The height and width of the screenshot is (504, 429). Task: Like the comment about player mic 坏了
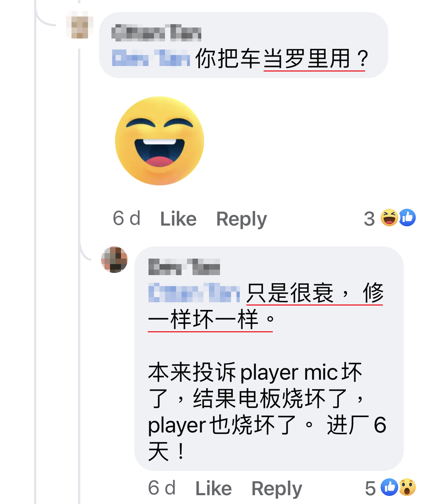tap(213, 488)
